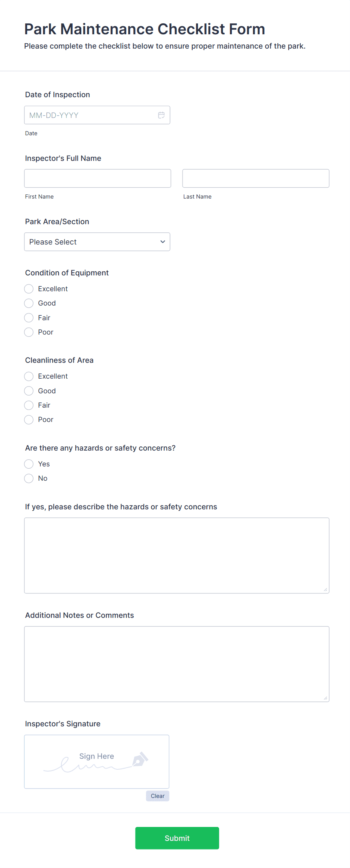The height and width of the screenshot is (868, 350).
Task: Mark Poor for Condition of Equipment
Action: click(x=29, y=332)
